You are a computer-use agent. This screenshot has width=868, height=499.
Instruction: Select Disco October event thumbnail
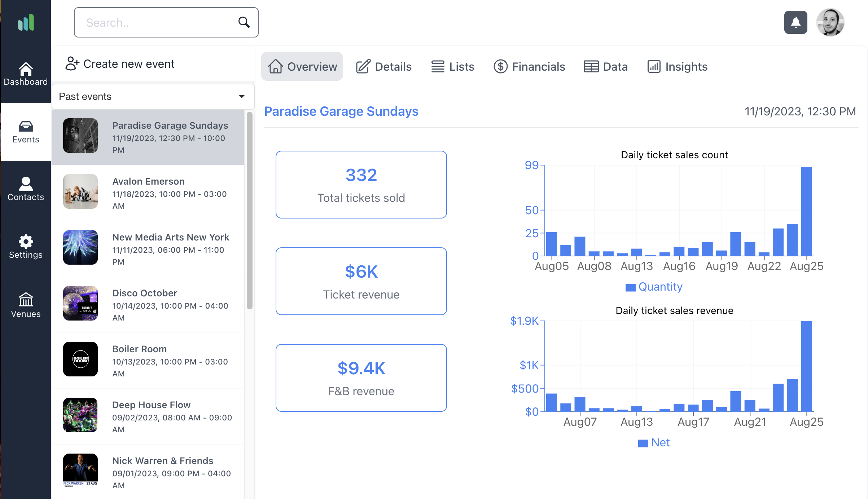point(80,303)
